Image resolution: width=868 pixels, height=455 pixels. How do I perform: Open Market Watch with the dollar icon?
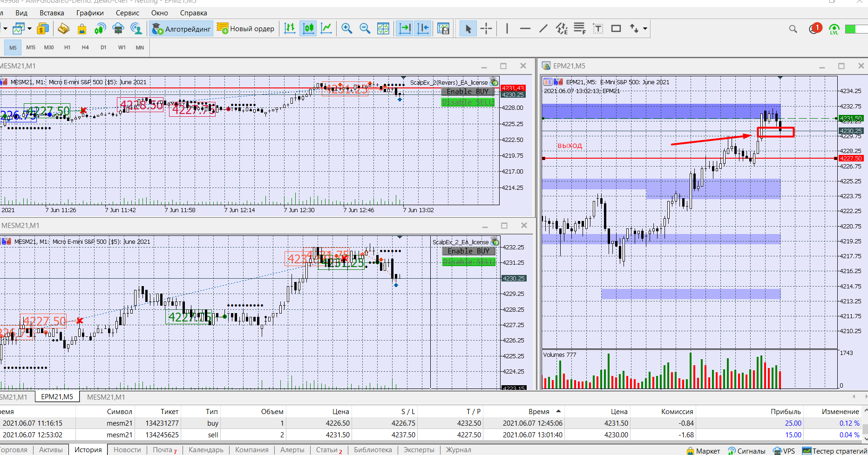[x=43, y=29]
